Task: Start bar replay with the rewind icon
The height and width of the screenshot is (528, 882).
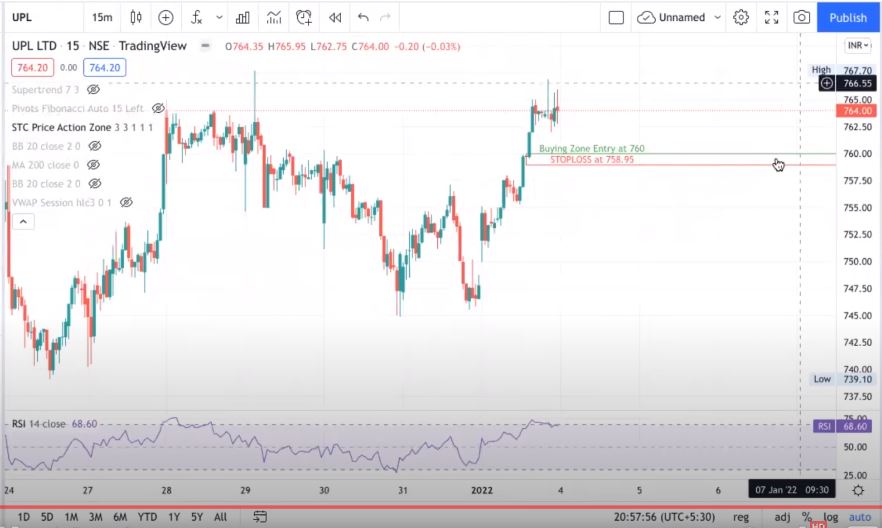Action: pyautogui.click(x=335, y=17)
